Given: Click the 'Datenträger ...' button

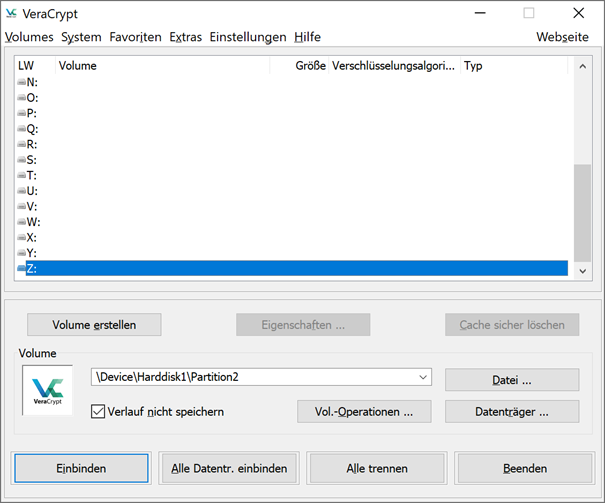Looking at the screenshot, I should pyautogui.click(x=511, y=411).
